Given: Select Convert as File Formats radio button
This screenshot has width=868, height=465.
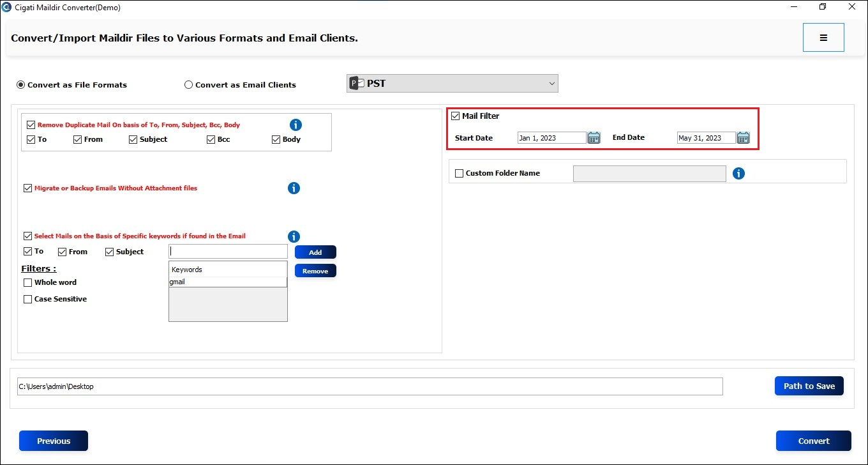Looking at the screenshot, I should click(x=21, y=84).
